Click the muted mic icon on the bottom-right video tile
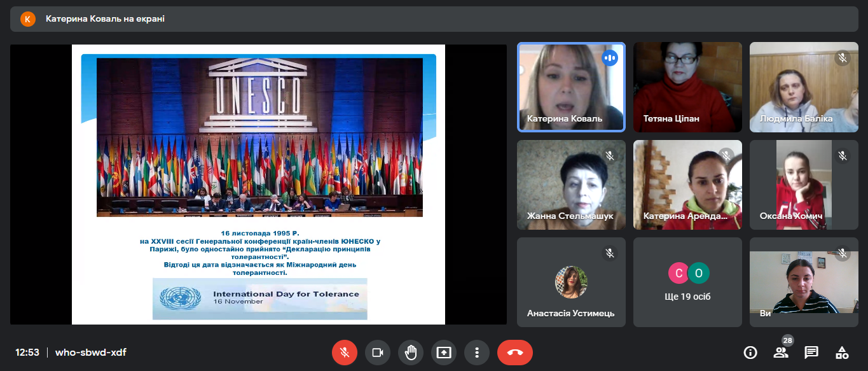This screenshot has width=868, height=371. click(843, 253)
